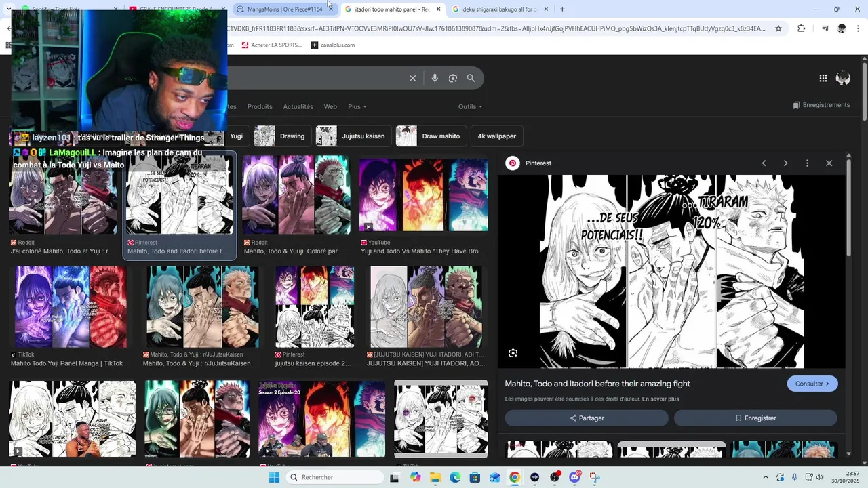
Task: Go to previous image in preview panel
Action: coord(764,163)
